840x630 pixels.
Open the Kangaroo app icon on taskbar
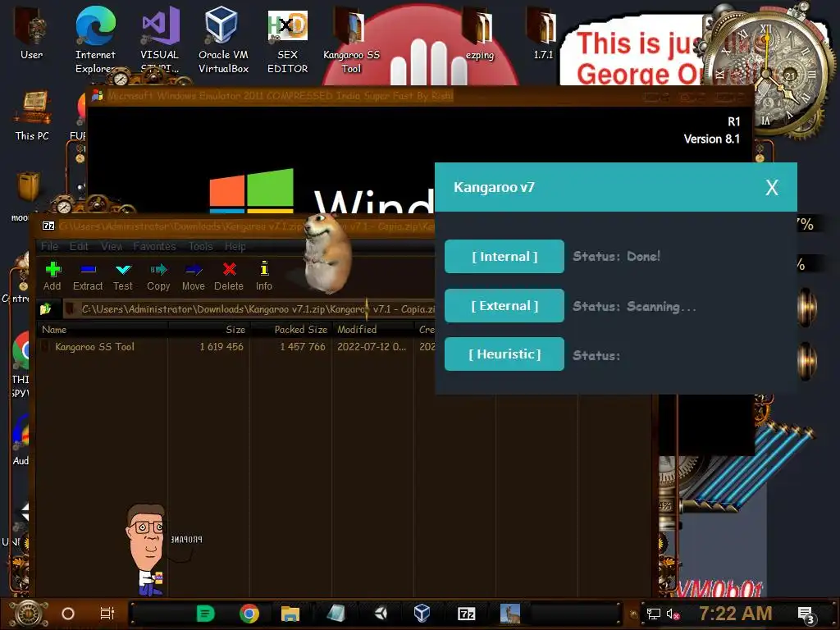(x=510, y=614)
